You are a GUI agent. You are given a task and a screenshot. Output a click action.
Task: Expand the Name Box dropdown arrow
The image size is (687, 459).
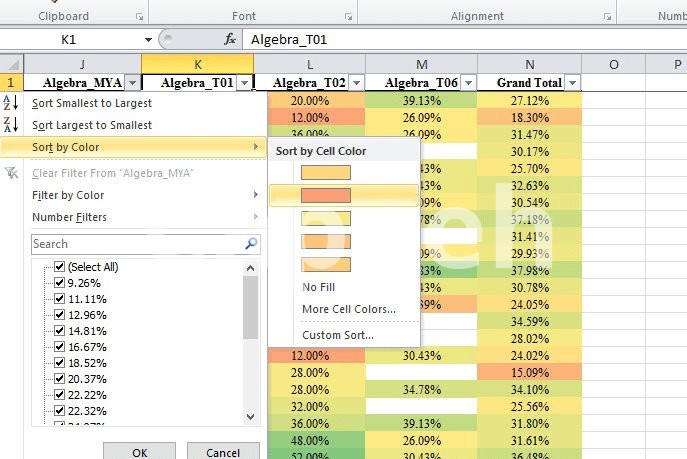[x=148, y=40]
